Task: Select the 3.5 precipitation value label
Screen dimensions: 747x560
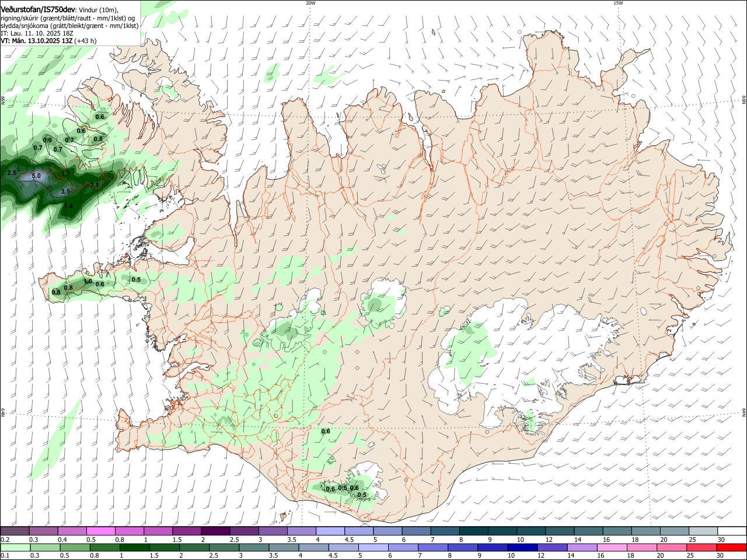Action: click(65, 191)
